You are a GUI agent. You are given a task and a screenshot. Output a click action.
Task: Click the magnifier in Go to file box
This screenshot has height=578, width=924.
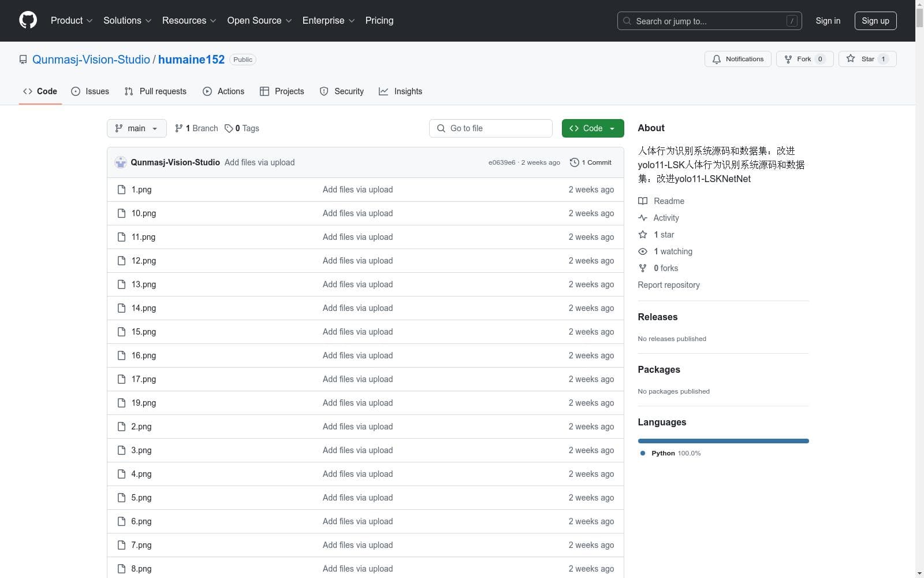point(441,128)
